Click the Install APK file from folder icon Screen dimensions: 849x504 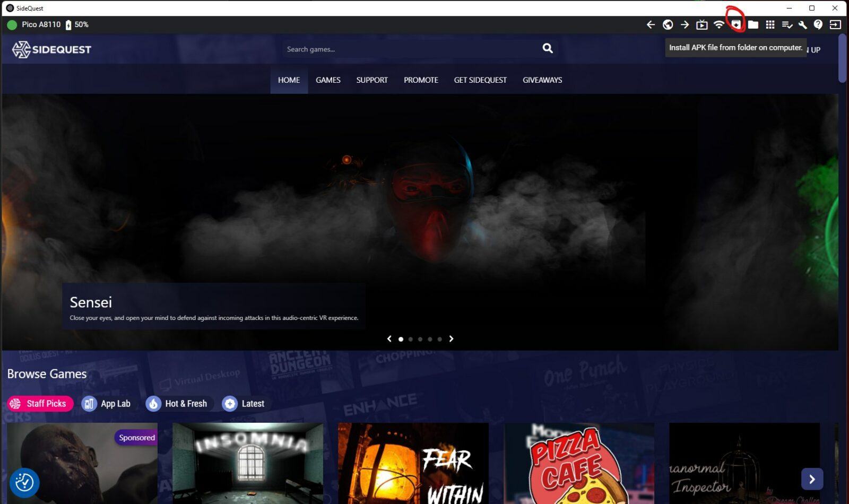coord(736,24)
